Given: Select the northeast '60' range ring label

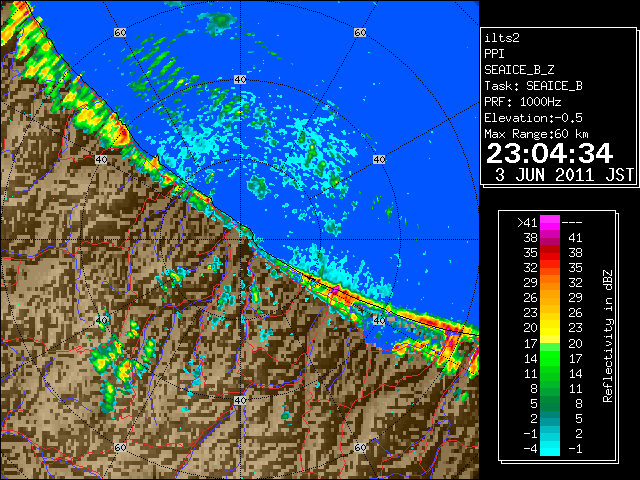Looking at the screenshot, I should click(x=360, y=32).
